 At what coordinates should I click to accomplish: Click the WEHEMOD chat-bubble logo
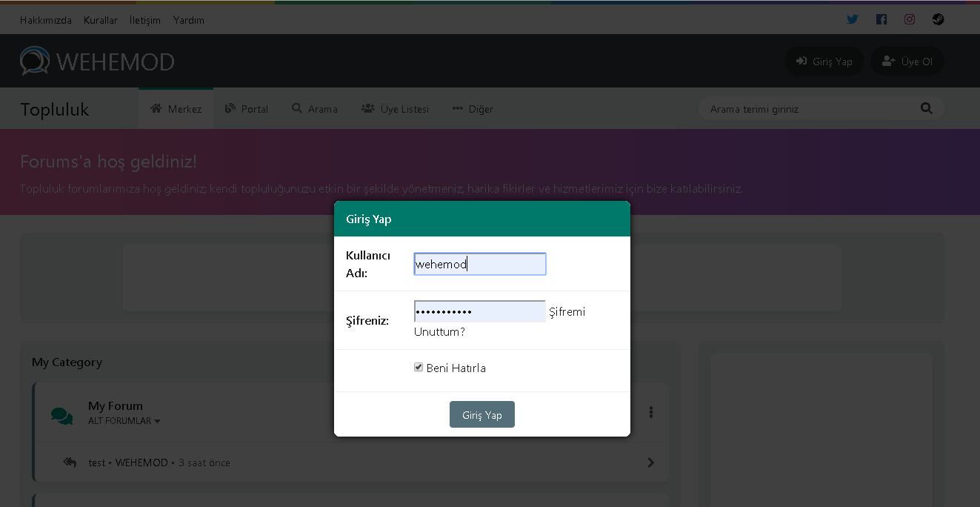35,61
